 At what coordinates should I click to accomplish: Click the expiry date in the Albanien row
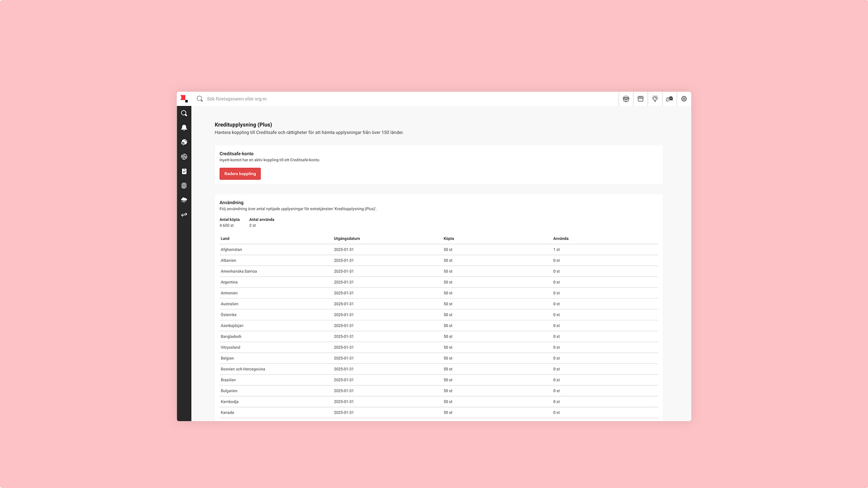coord(344,261)
